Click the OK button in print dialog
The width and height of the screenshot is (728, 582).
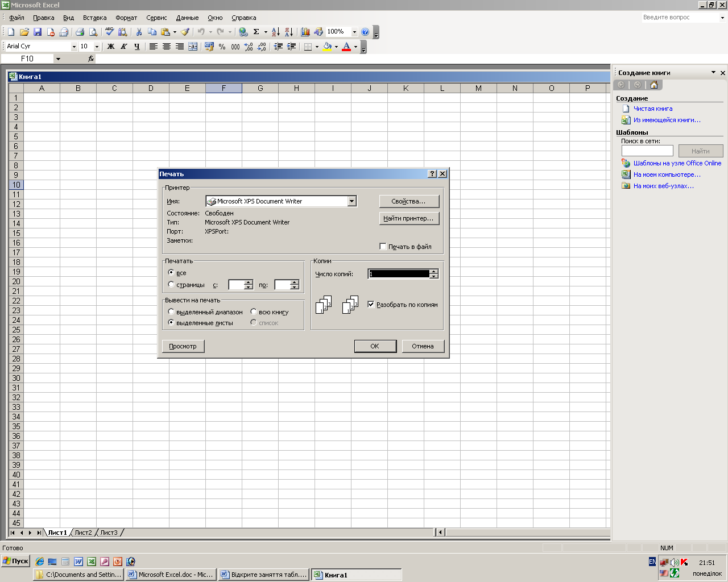375,346
